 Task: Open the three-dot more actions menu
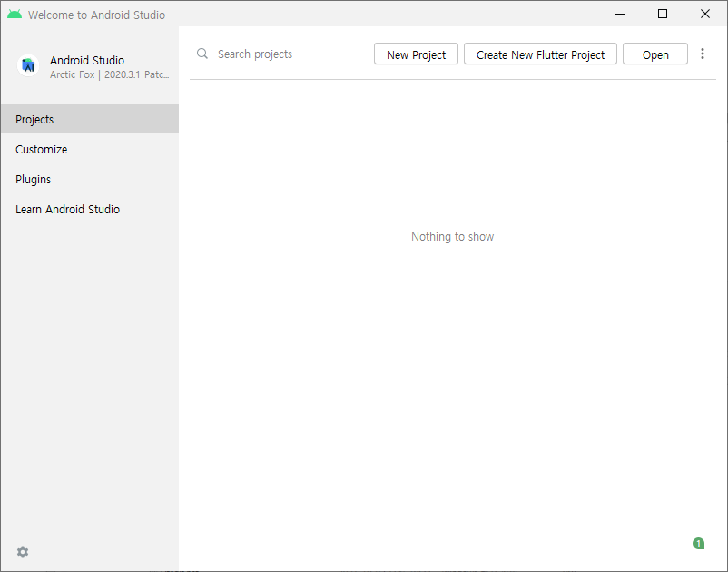703,54
